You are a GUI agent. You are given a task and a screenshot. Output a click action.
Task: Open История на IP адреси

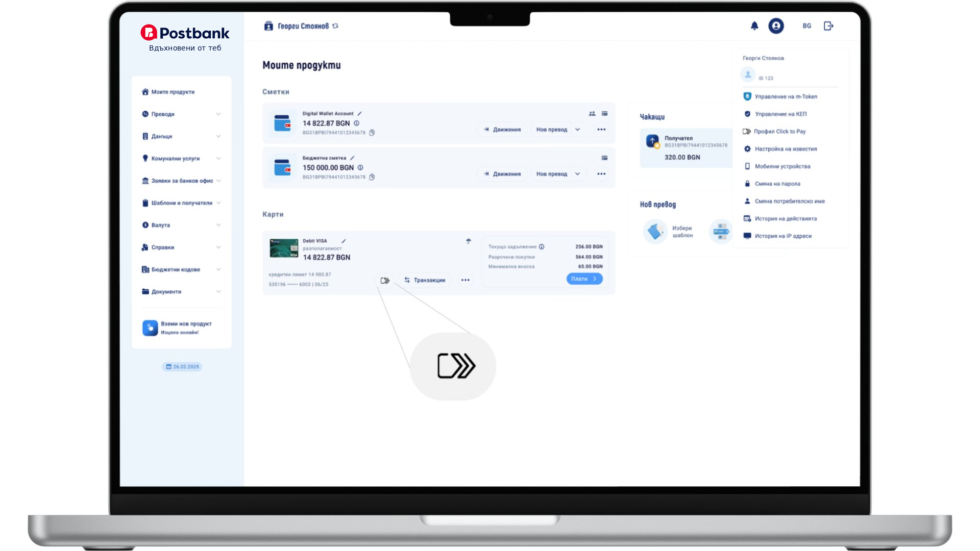click(x=777, y=236)
